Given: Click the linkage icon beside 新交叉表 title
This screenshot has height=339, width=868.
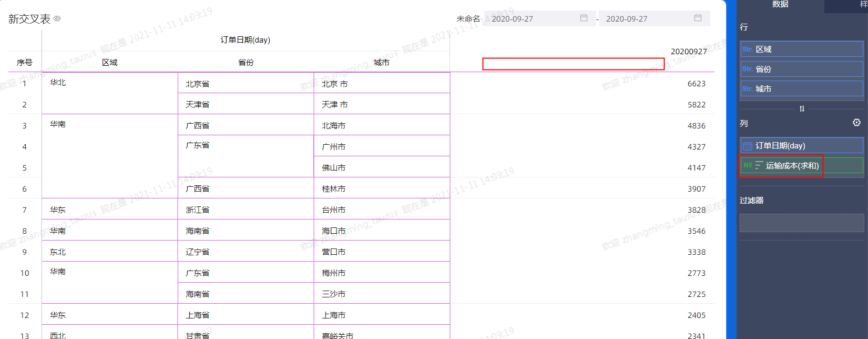Looking at the screenshot, I should [x=57, y=18].
